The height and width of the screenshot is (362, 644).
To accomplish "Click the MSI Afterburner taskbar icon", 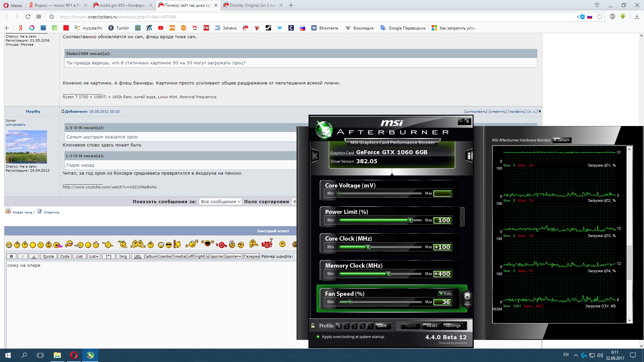I will (90, 355).
